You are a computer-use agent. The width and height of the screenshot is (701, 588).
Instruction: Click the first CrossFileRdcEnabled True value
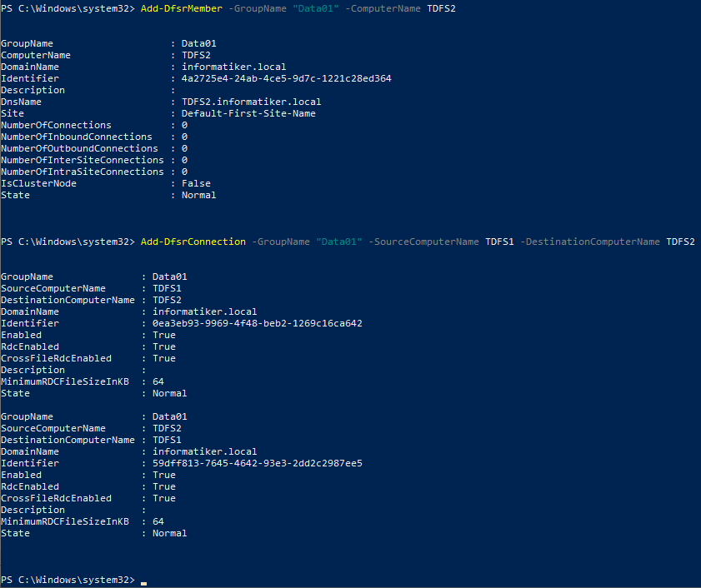coord(164,358)
